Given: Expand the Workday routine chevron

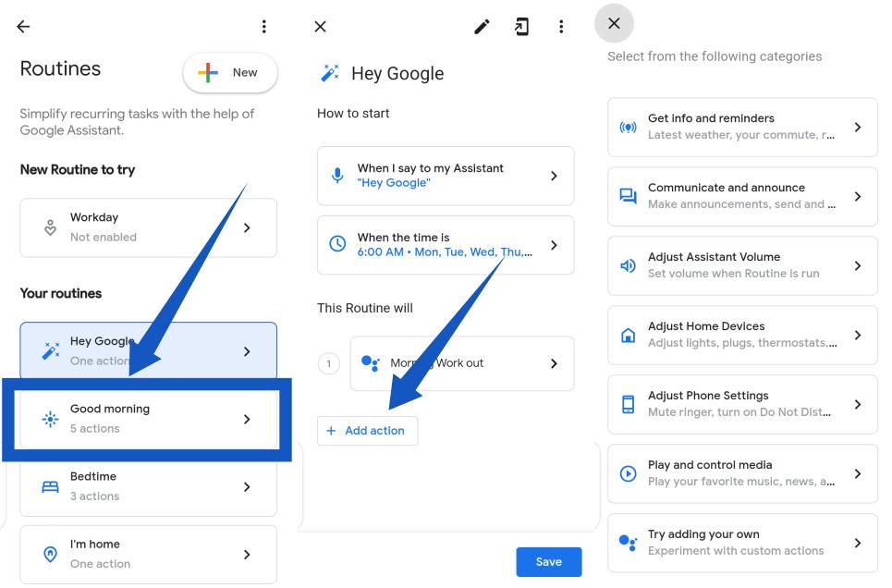Looking at the screenshot, I should [247, 227].
